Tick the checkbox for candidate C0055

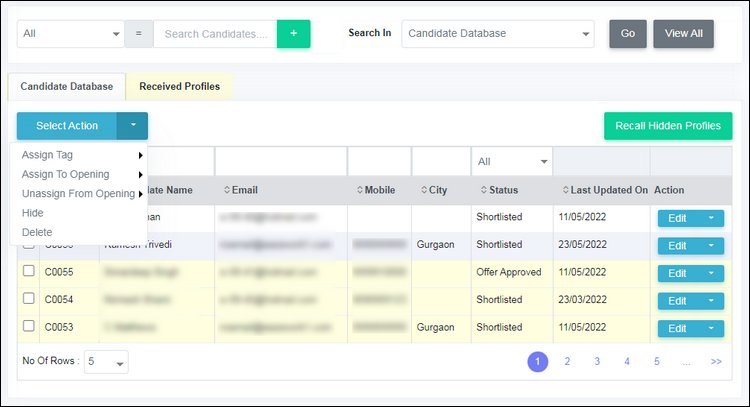point(29,271)
